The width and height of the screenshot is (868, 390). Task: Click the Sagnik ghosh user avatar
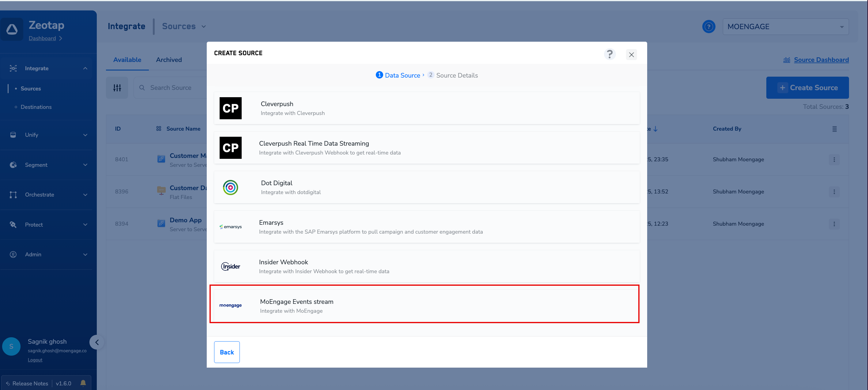click(11, 346)
